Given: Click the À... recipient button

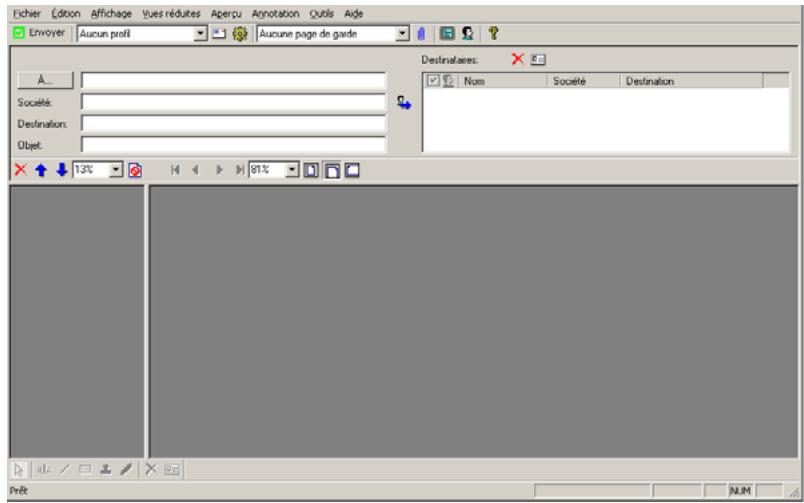Looking at the screenshot, I should (x=46, y=81).
